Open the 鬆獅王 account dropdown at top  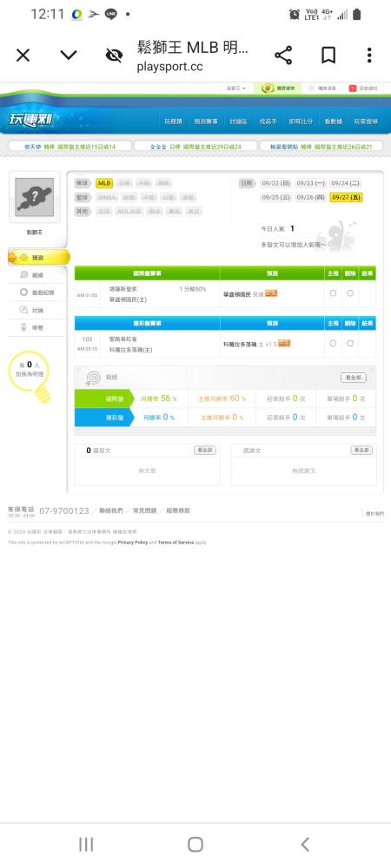236,89
